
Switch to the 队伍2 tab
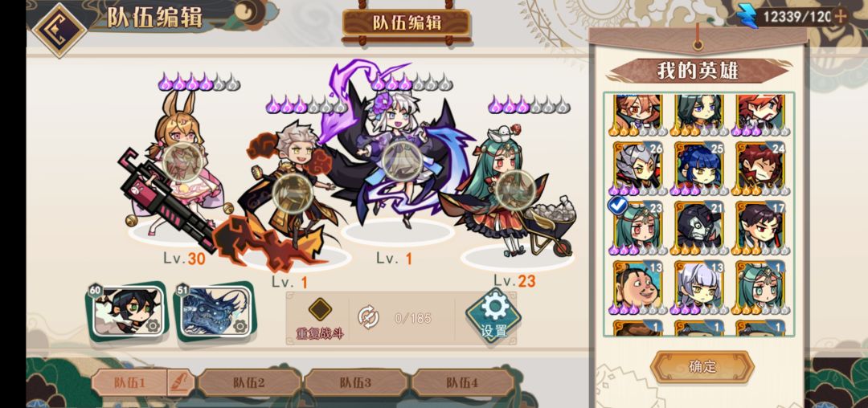(249, 382)
